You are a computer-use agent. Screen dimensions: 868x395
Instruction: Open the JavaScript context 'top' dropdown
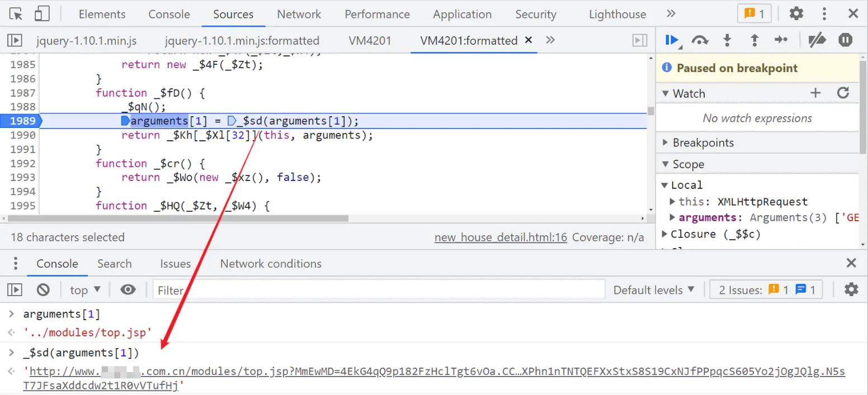[85, 289]
